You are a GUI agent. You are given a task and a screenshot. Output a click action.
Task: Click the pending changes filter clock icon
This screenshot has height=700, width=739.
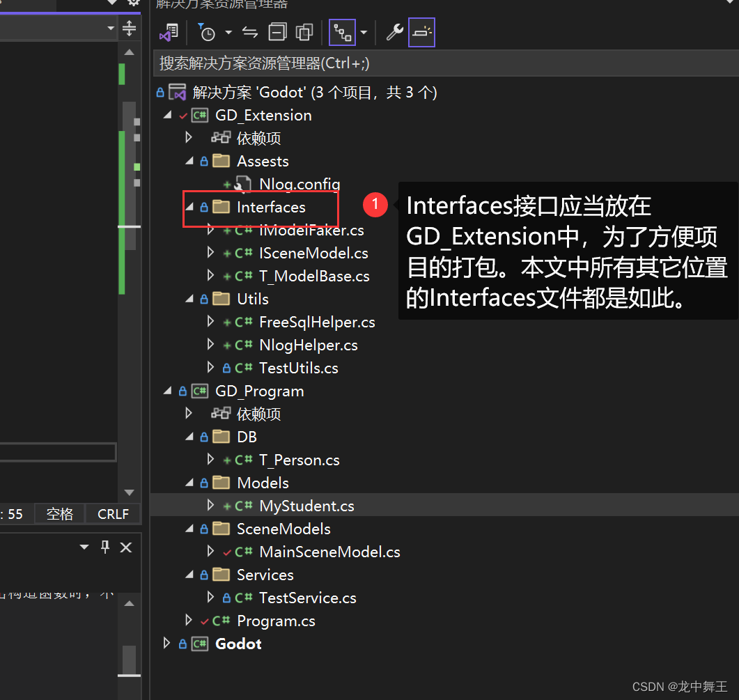coord(206,33)
